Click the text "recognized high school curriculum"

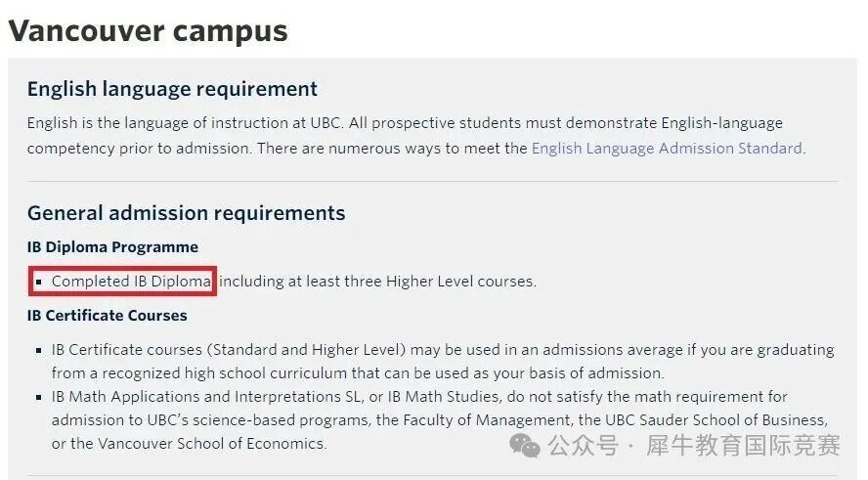pyautogui.click(x=212, y=373)
